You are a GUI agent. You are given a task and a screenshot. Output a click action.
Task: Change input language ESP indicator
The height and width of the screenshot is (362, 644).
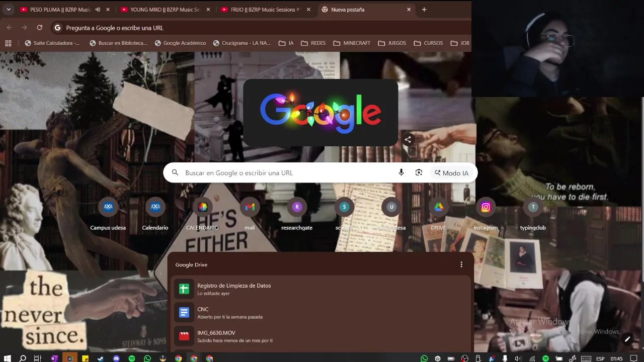click(600, 358)
